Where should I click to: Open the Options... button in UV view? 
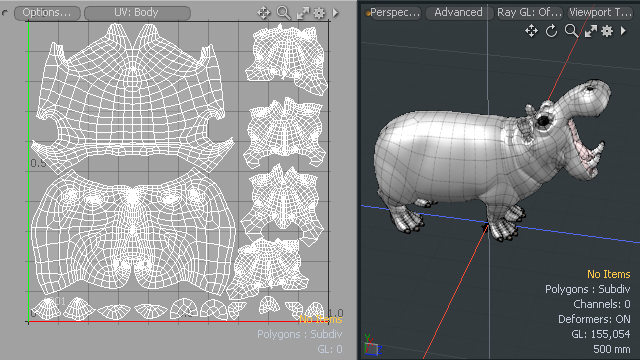pyautogui.click(x=47, y=13)
